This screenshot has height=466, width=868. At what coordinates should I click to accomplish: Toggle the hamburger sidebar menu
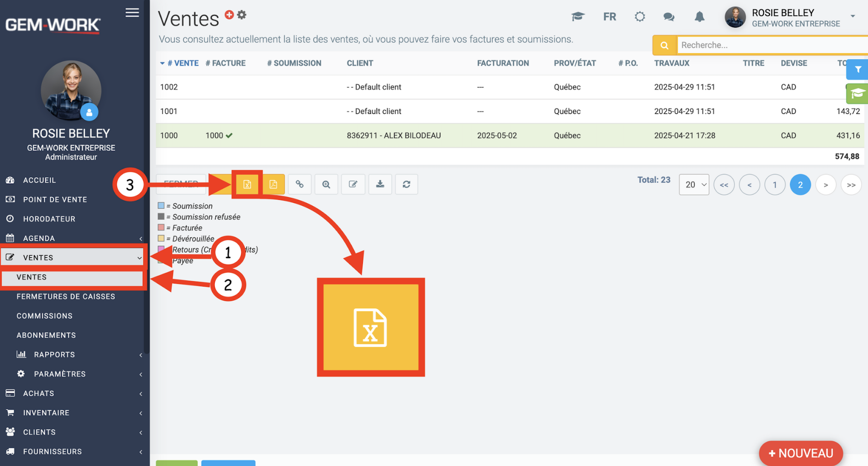[x=132, y=12]
